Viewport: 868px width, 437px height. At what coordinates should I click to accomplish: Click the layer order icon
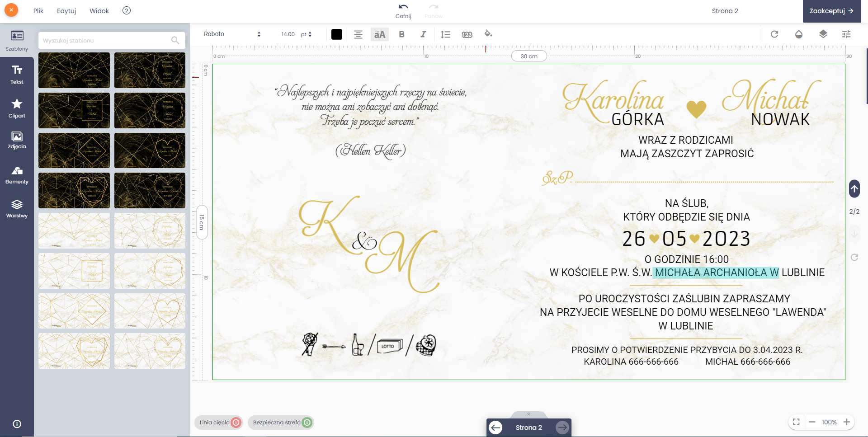pyautogui.click(x=823, y=34)
